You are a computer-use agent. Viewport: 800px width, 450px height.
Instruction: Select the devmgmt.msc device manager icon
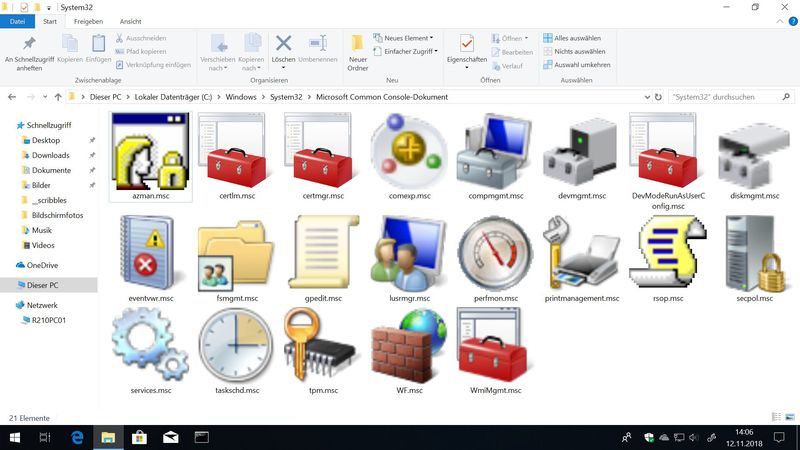(581, 151)
